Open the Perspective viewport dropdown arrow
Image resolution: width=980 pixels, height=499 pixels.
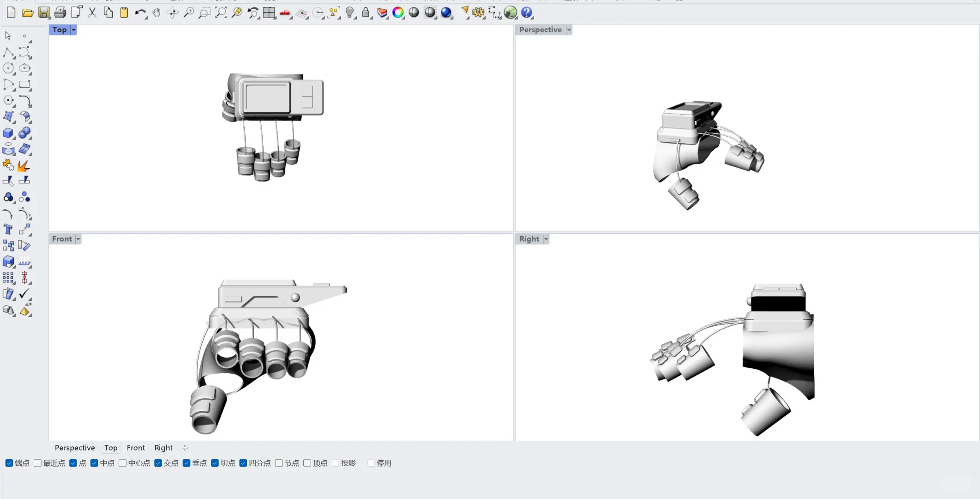569,30
